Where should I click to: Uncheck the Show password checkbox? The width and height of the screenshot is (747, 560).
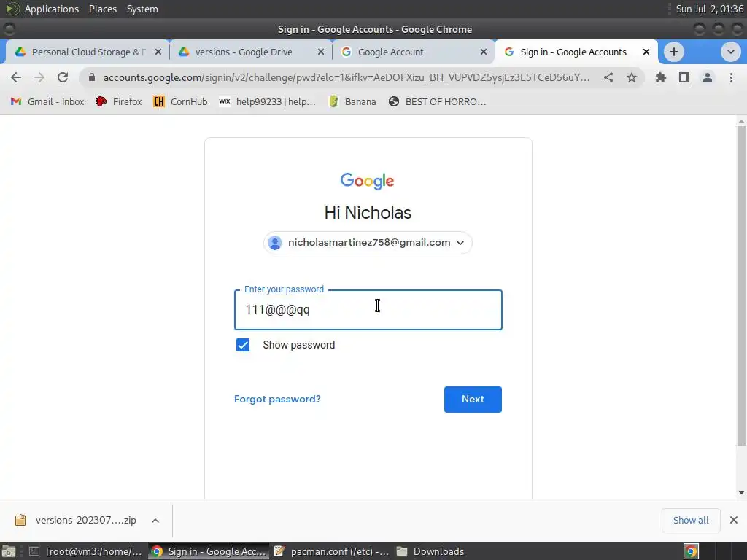coord(243,345)
